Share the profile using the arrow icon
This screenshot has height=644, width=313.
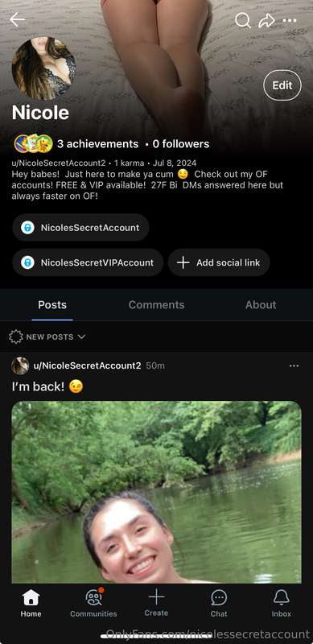(x=266, y=20)
